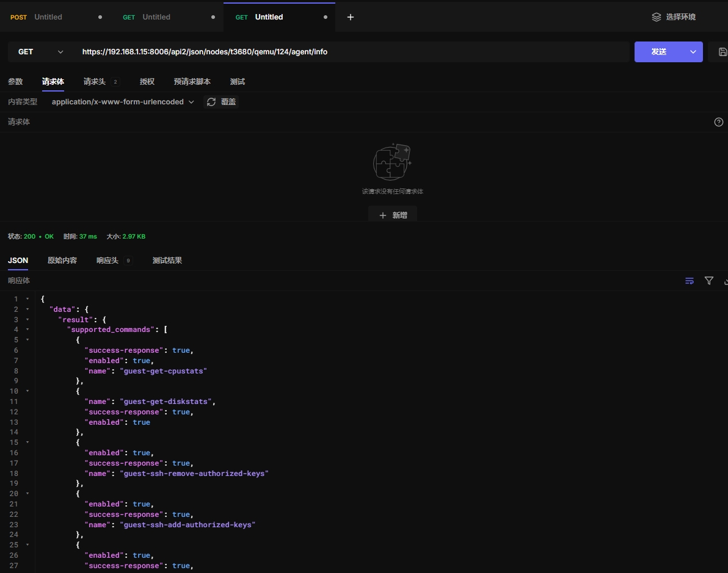Click the 发送 send button

click(x=659, y=52)
